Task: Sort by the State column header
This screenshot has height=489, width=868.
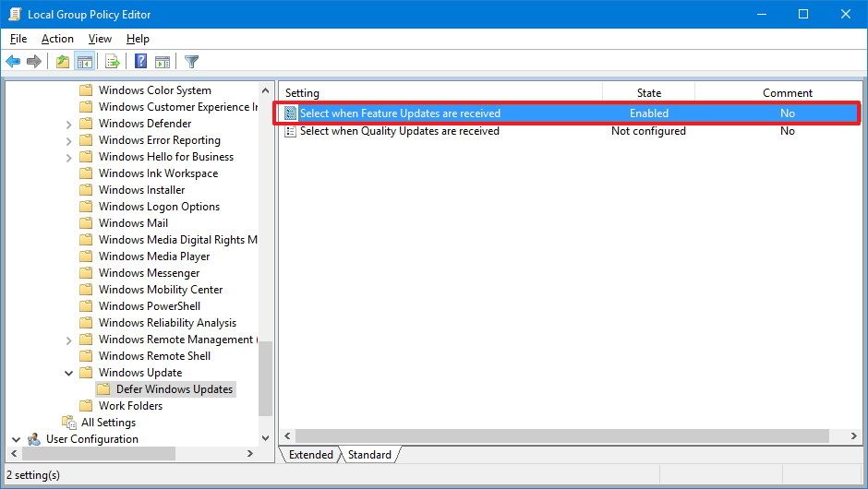Action: pyautogui.click(x=648, y=92)
